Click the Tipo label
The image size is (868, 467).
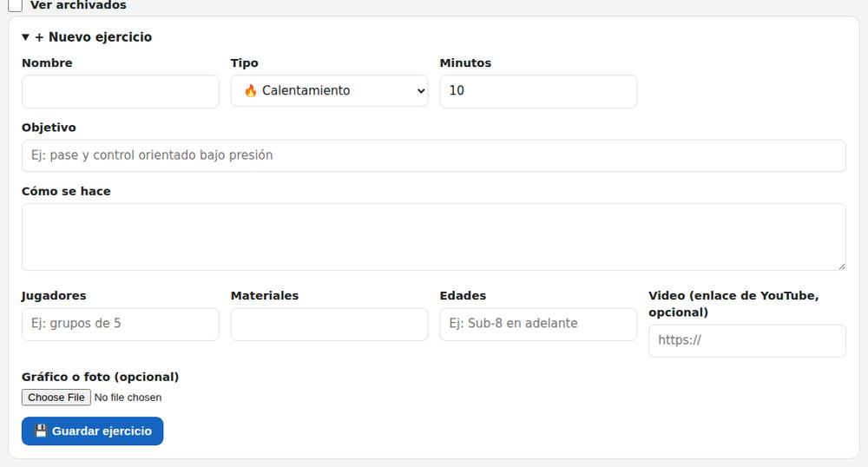244,63
